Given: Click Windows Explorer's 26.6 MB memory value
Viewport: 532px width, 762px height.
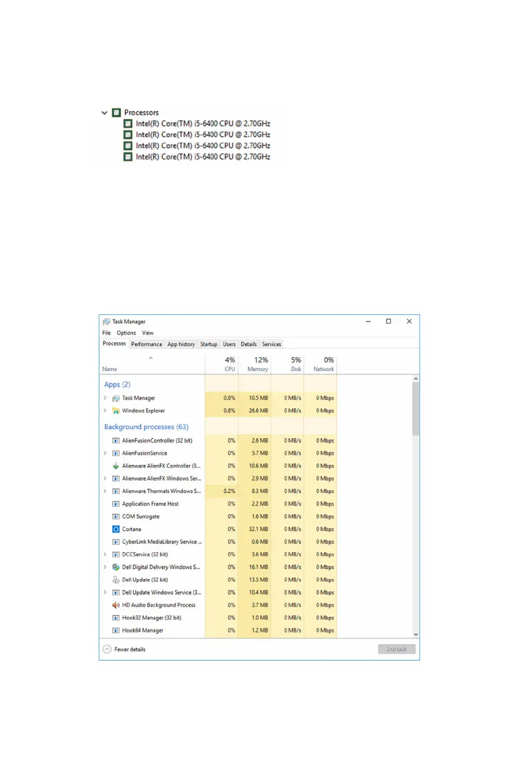Looking at the screenshot, I should point(258,411).
